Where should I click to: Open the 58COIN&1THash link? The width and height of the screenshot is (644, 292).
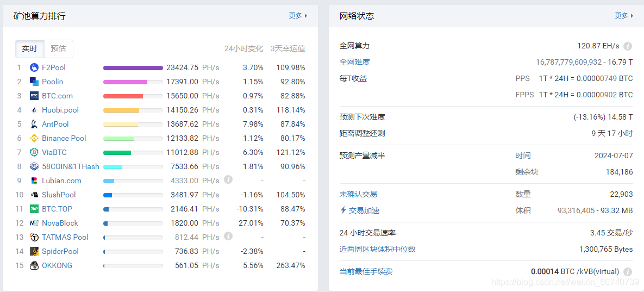coord(71,166)
